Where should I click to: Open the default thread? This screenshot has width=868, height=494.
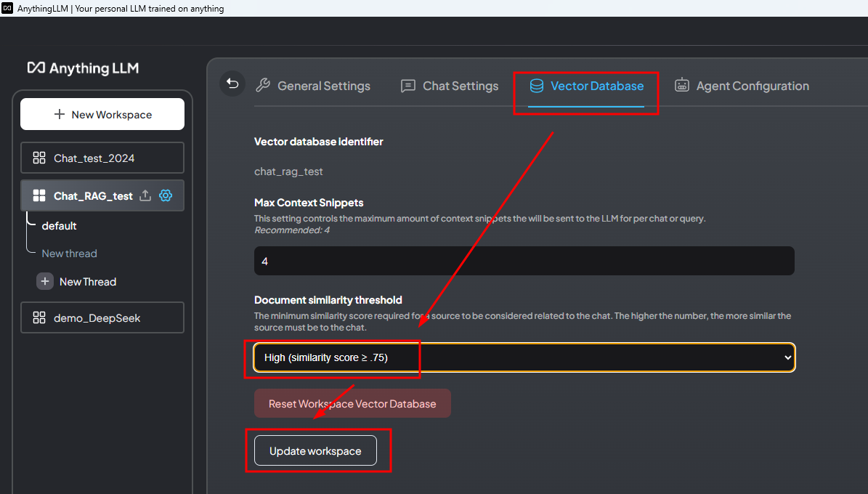coord(60,225)
